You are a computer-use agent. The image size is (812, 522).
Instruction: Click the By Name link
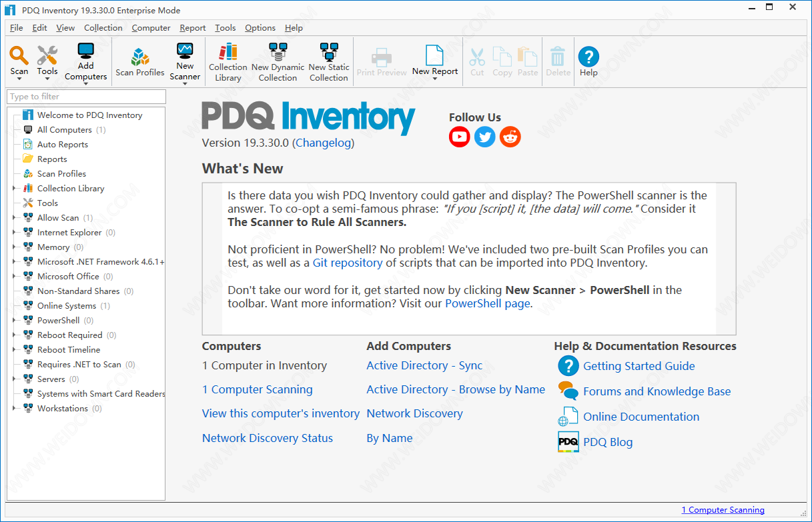coord(389,438)
